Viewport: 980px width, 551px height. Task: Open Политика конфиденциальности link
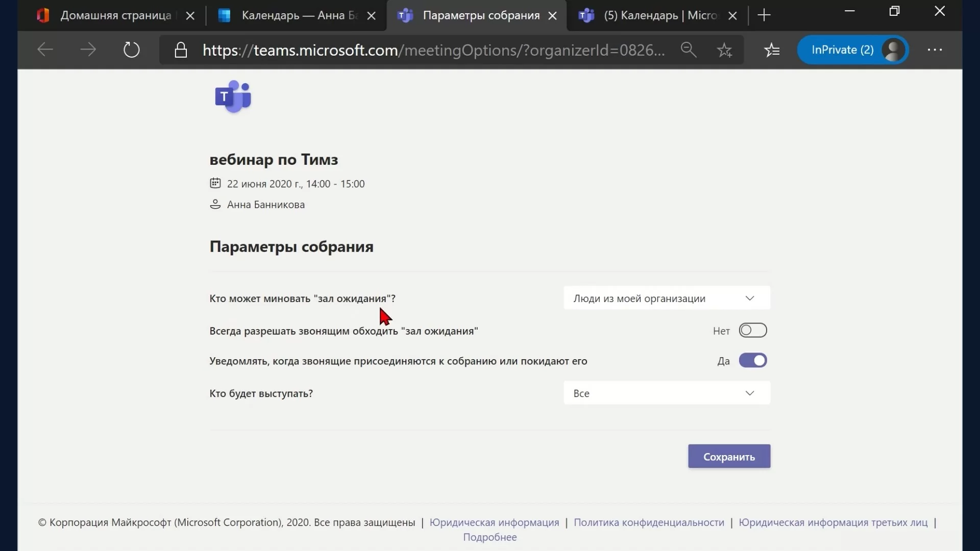[649, 522]
